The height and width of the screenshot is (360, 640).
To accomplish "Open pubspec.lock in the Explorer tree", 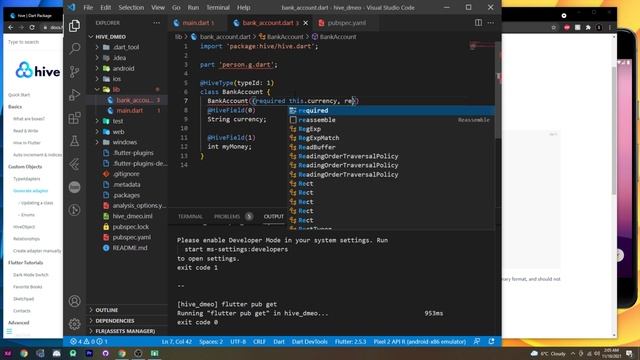I will [x=131, y=227].
